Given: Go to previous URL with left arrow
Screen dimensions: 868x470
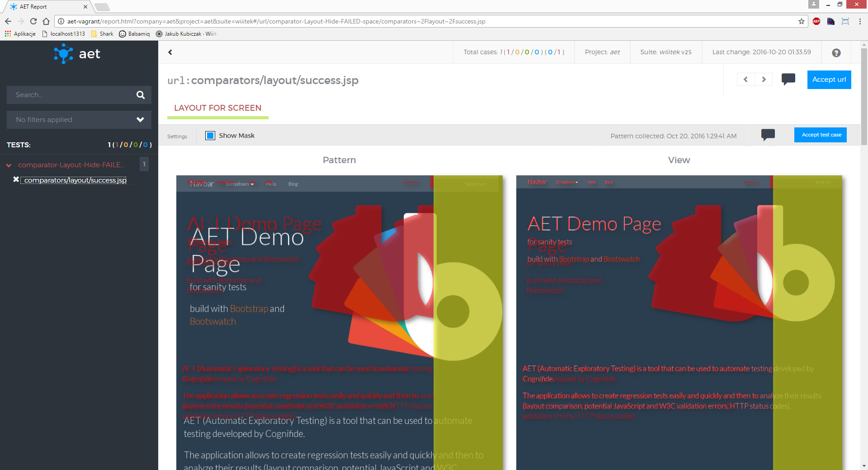Looking at the screenshot, I should (x=745, y=80).
